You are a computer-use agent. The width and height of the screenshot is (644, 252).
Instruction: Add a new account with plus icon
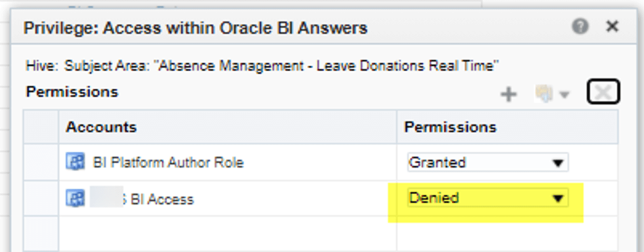509,95
